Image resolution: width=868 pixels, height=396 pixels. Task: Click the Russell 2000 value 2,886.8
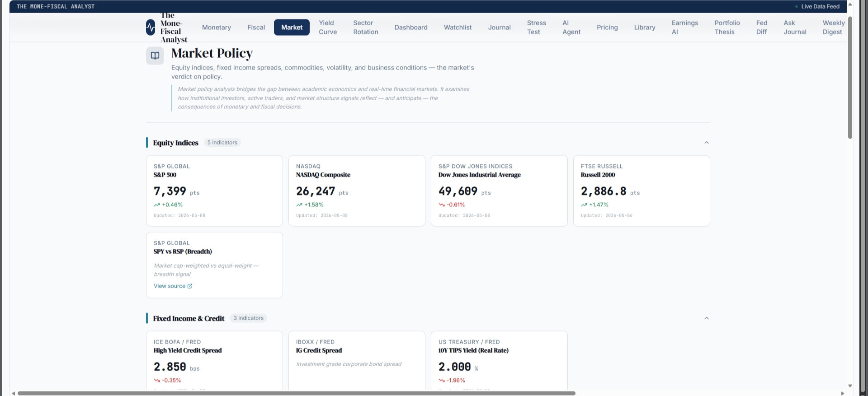[x=604, y=191]
